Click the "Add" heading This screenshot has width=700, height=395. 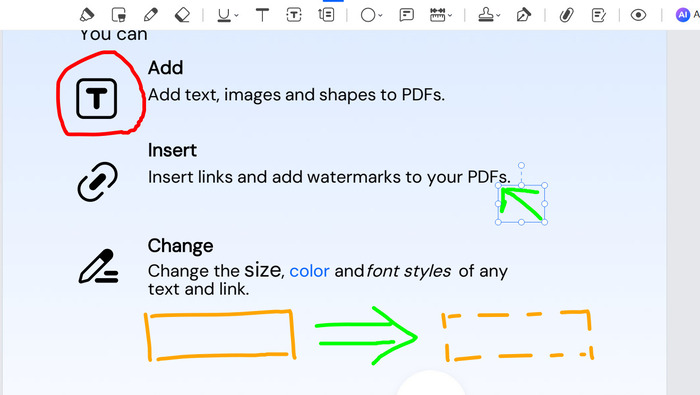(166, 68)
